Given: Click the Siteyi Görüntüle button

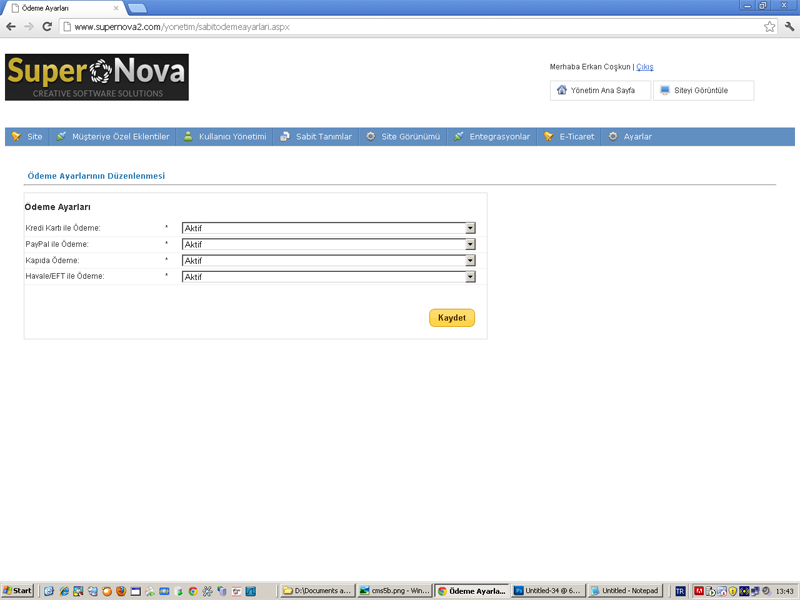Looking at the screenshot, I should (x=704, y=90).
